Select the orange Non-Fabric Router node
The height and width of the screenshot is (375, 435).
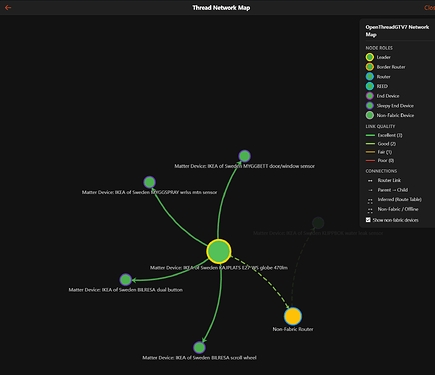pos(293,316)
